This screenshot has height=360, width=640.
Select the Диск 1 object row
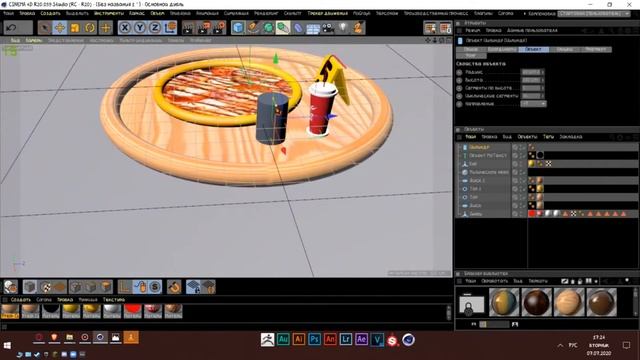477,180
